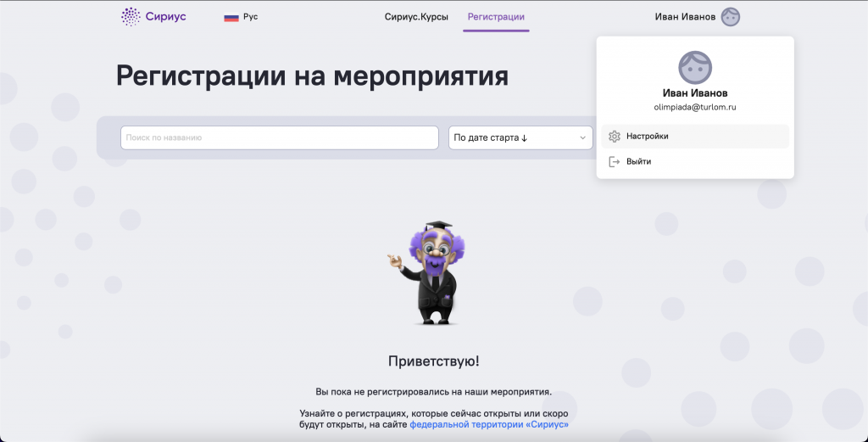
Task: Click the Сириус logo icon
Action: tap(131, 17)
